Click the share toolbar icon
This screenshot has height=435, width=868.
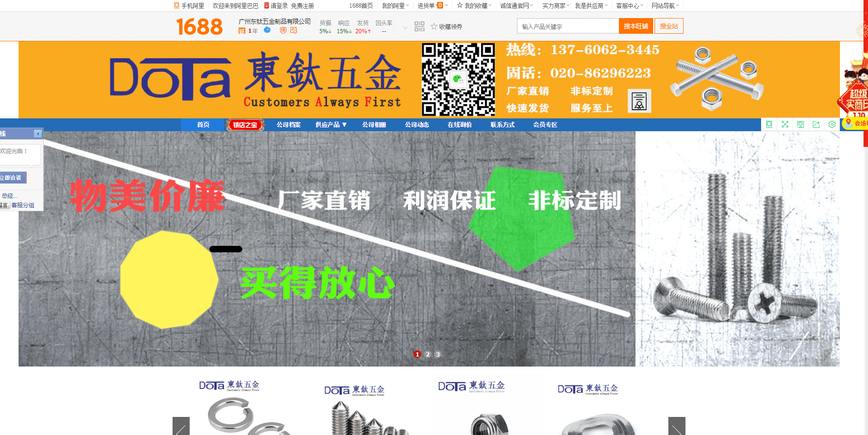(816, 125)
